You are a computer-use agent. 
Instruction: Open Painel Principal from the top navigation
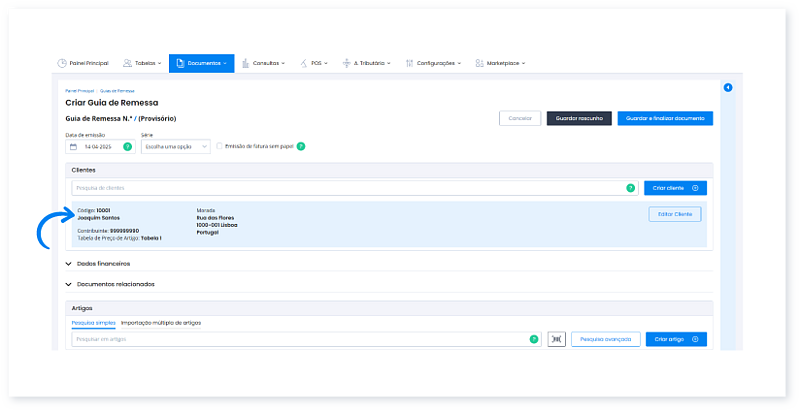pyautogui.click(x=83, y=63)
